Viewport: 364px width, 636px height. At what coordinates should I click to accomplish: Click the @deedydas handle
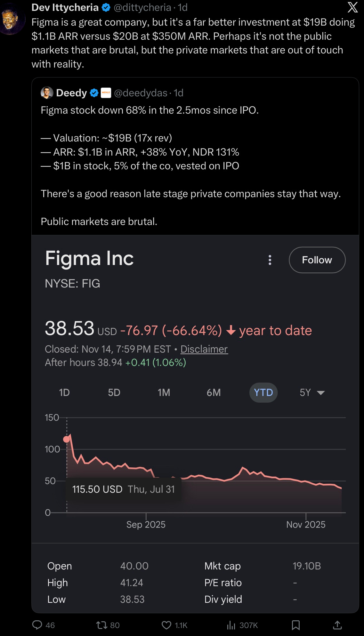coord(141,93)
